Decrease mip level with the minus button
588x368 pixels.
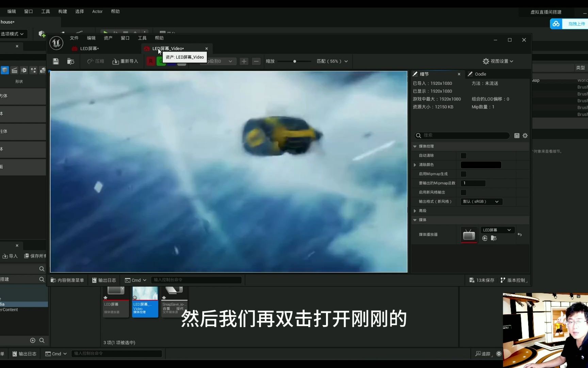point(257,61)
